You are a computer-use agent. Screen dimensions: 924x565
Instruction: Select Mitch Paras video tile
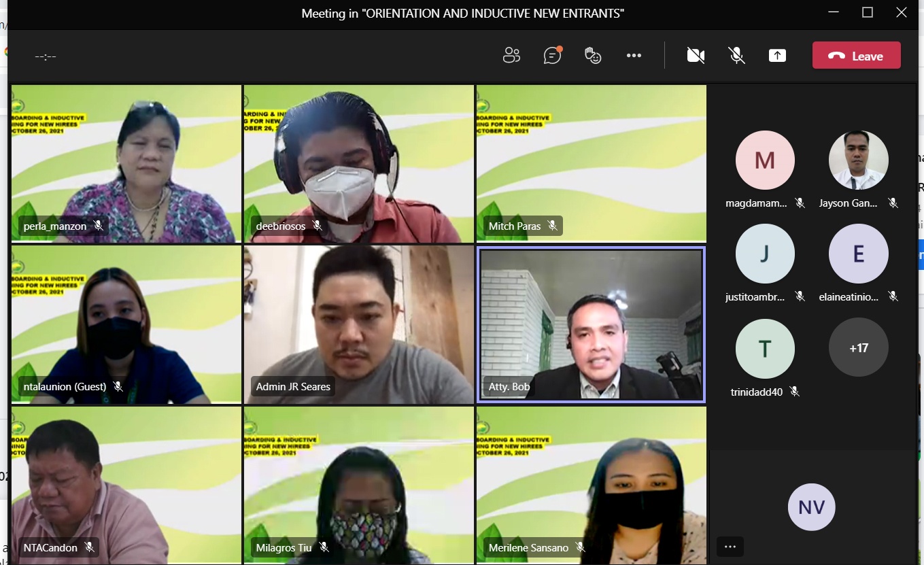click(592, 163)
